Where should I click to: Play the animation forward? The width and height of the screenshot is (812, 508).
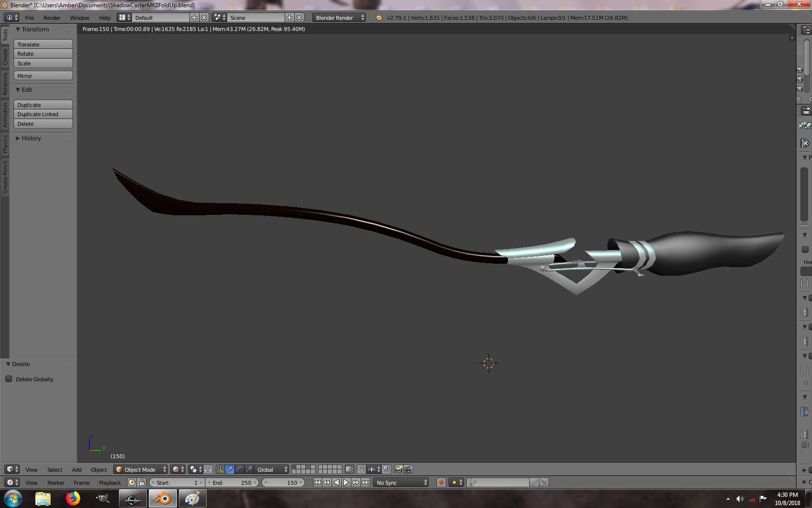tap(346, 482)
